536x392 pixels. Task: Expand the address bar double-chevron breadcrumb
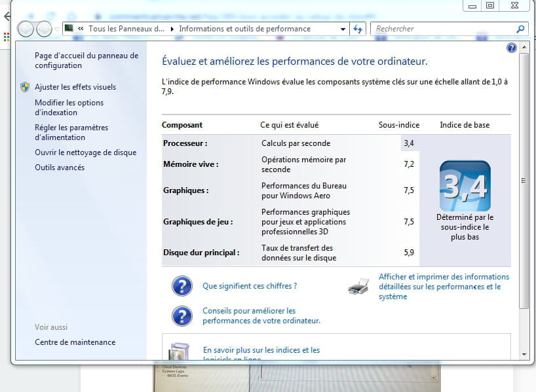point(81,29)
